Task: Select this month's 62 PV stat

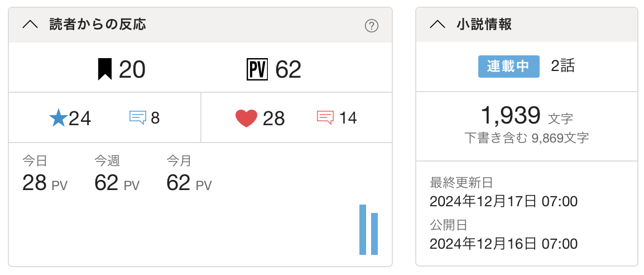Action: click(189, 183)
